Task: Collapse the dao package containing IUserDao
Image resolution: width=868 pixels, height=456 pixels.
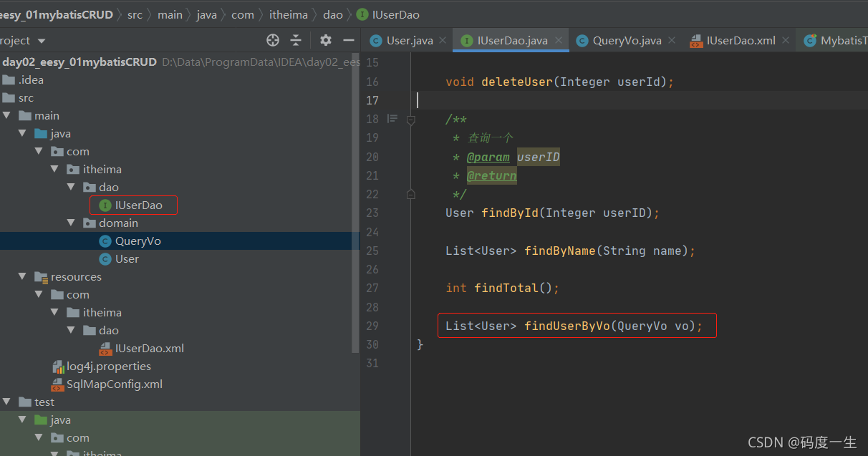Action: pos(71,187)
